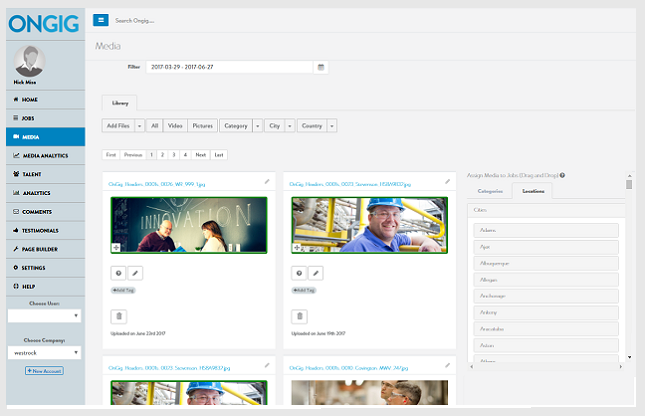Open Analytics in the sidebar

coord(45,193)
